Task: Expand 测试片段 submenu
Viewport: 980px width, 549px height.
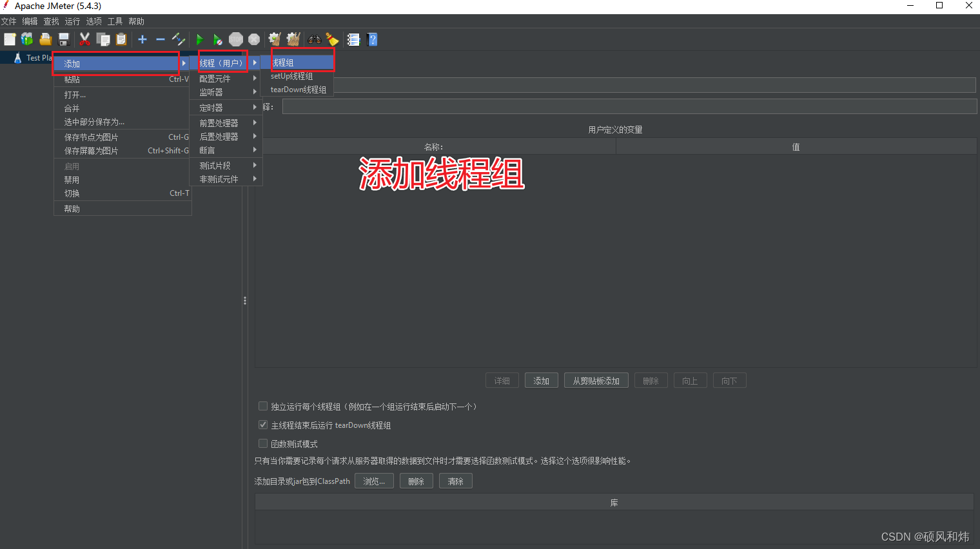Action: [226, 166]
